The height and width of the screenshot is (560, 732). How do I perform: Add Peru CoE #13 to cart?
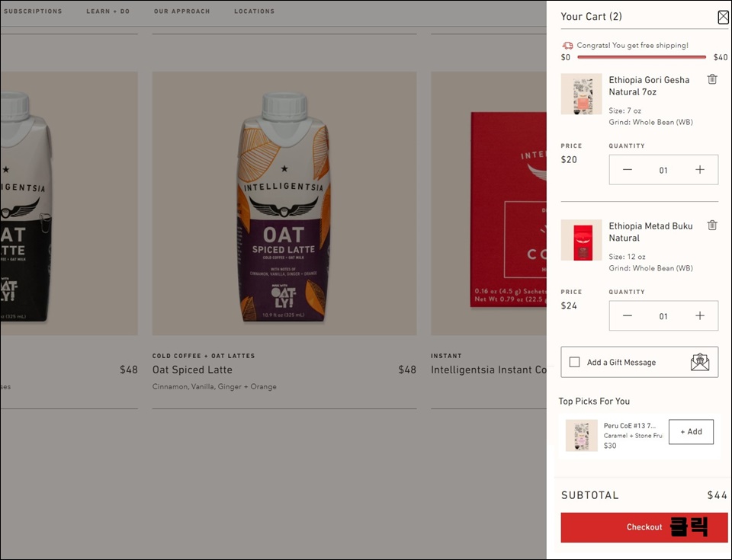(691, 432)
